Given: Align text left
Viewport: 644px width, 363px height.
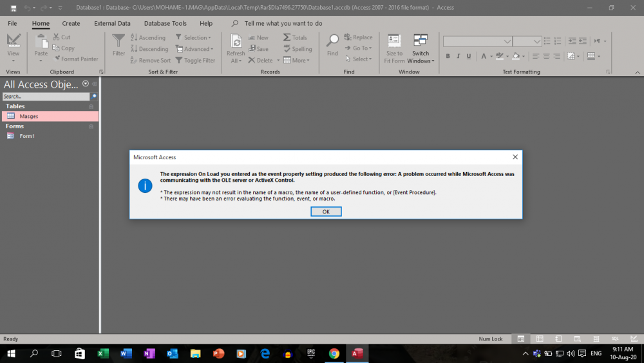Looking at the screenshot, I should 536,56.
